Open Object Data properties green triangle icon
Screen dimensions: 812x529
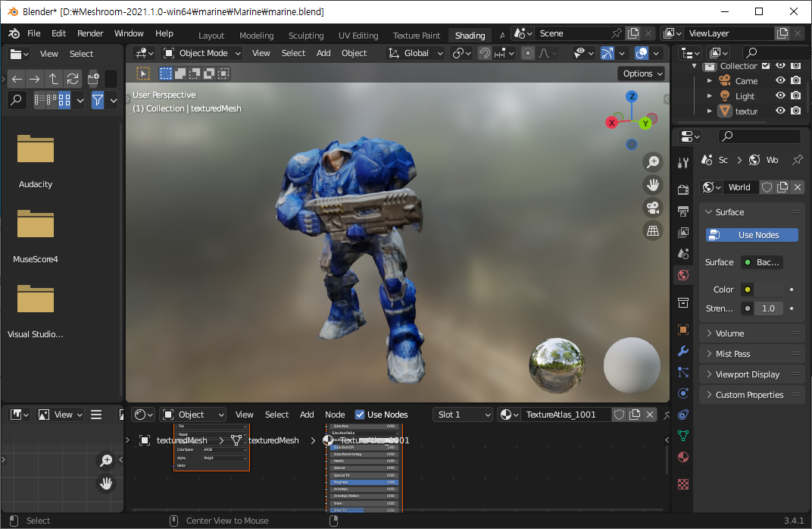click(x=683, y=436)
